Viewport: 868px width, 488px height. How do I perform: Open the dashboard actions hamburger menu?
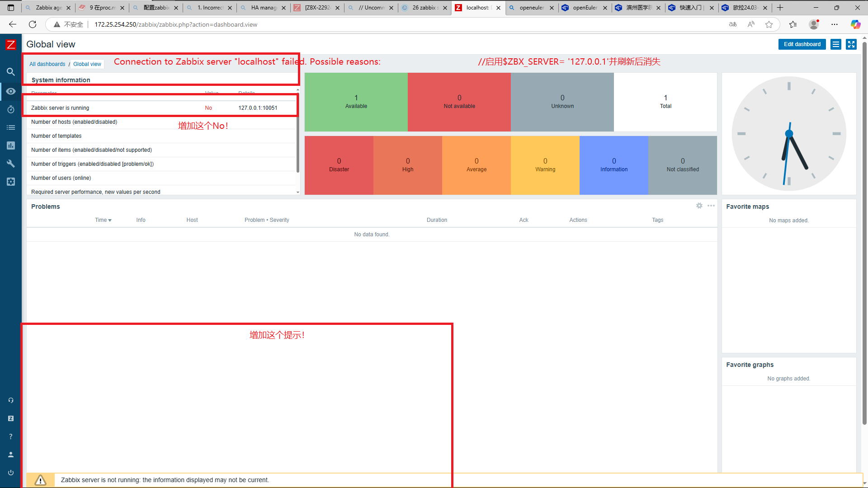click(x=836, y=44)
